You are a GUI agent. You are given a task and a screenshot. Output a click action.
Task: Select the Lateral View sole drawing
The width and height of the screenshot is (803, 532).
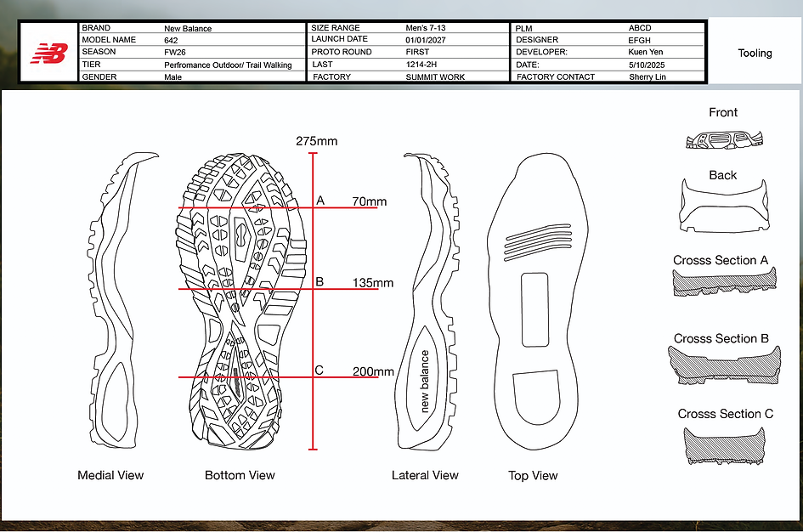point(427,302)
